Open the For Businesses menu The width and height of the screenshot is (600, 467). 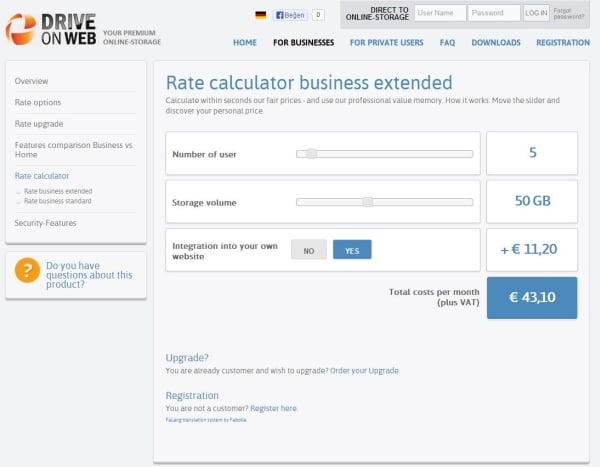[x=304, y=43]
